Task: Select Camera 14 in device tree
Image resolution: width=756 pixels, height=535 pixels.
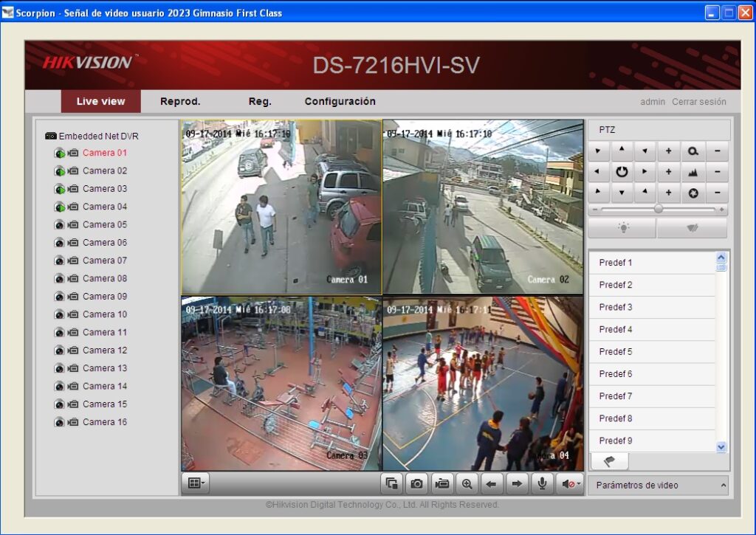Action: coord(105,386)
